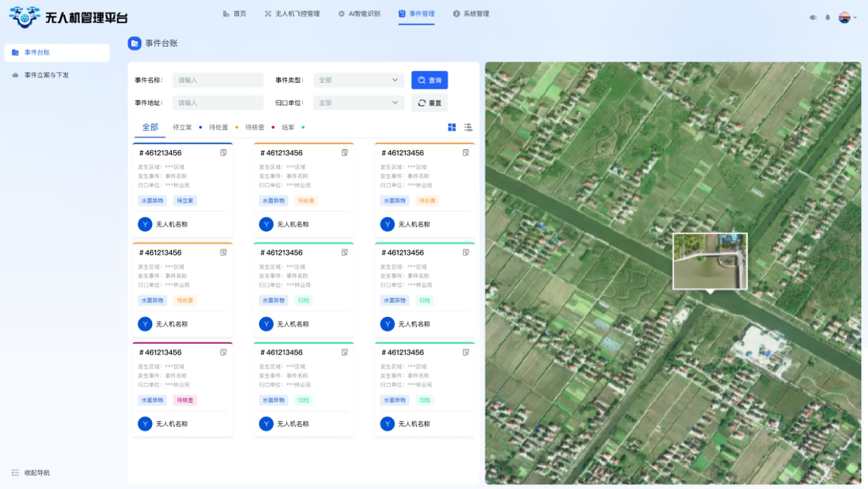Open the AI智能识别 menu
The height and width of the screenshot is (489, 868).
[x=359, y=14]
